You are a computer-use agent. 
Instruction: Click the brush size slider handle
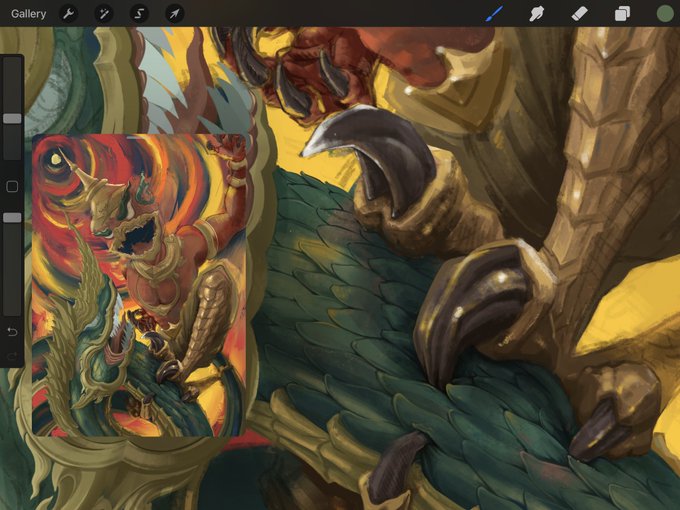coord(12,118)
